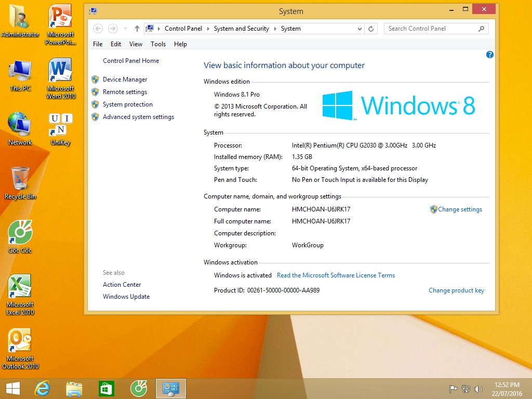The image size is (532, 399).
Task: Open Advanced system settings link
Action: pos(138,117)
